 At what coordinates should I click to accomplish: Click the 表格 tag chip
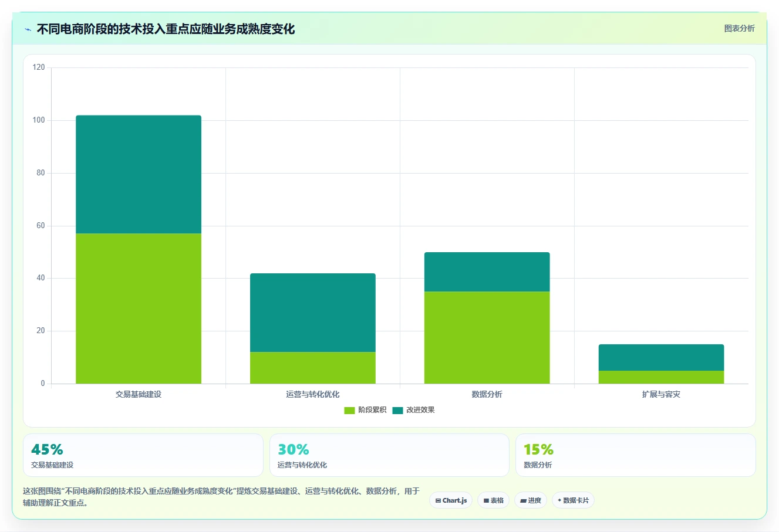493,500
